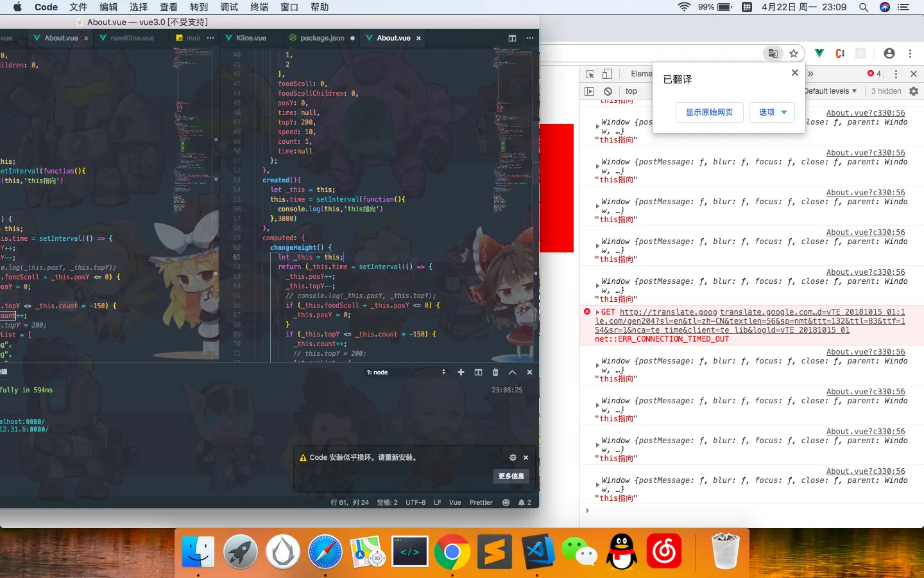Click the orange C extension icon in Chrome
The height and width of the screenshot is (578, 924).
click(x=840, y=53)
